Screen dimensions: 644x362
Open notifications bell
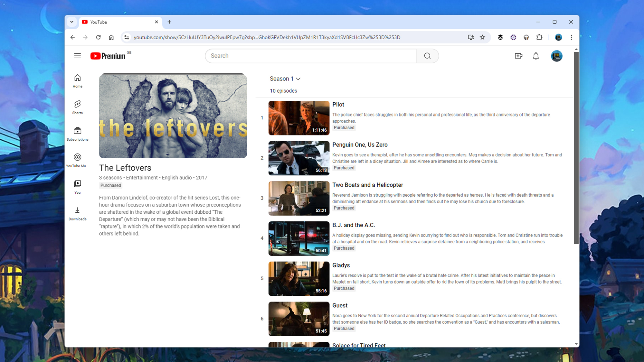[x=536, y=56]
